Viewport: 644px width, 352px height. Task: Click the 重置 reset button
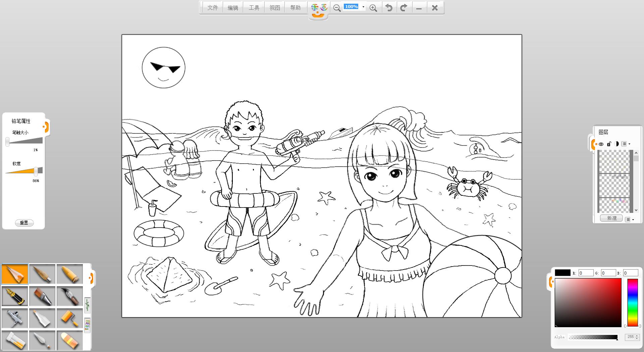[24, 223]
